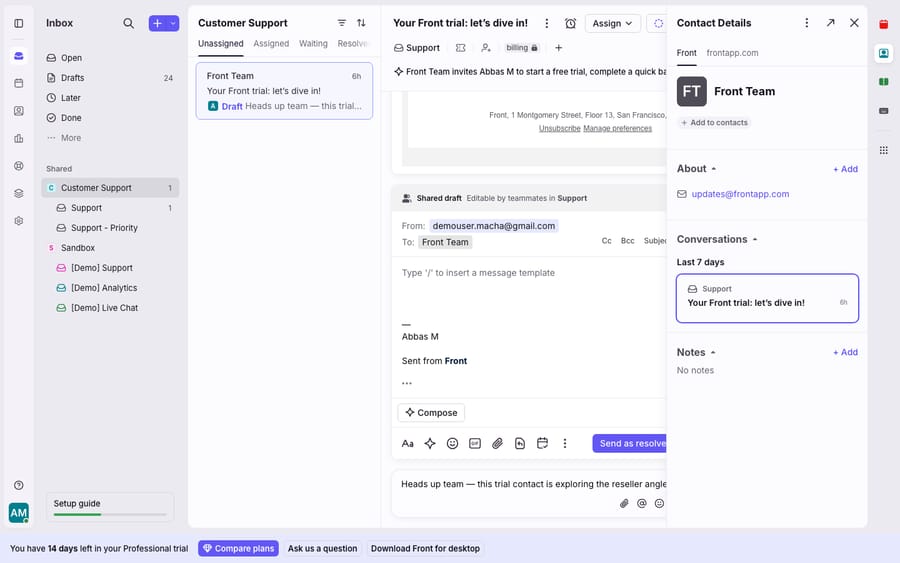Click the purple compose plus button
Screen dimensions: 900x563
coord(157,23)
